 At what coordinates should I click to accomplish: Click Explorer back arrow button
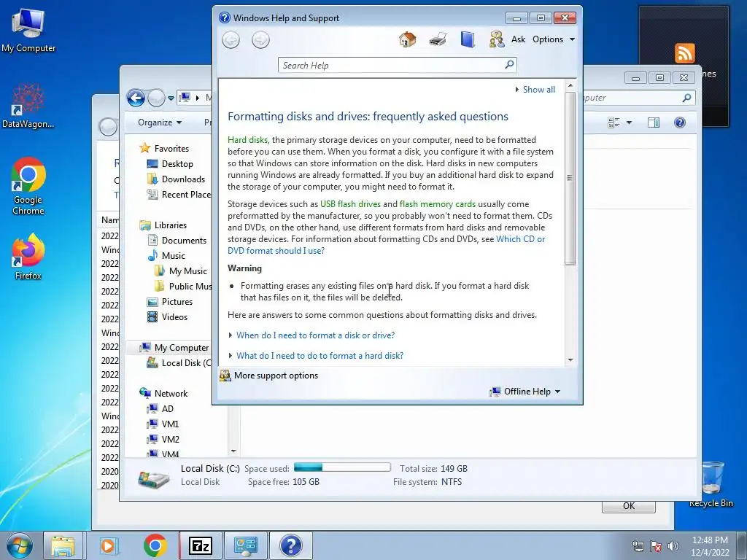136,98
